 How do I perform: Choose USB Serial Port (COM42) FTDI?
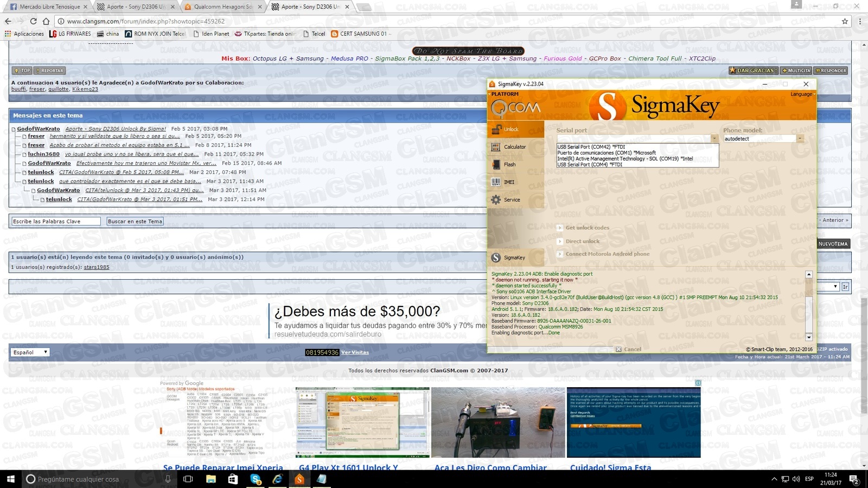pos(591,147)
